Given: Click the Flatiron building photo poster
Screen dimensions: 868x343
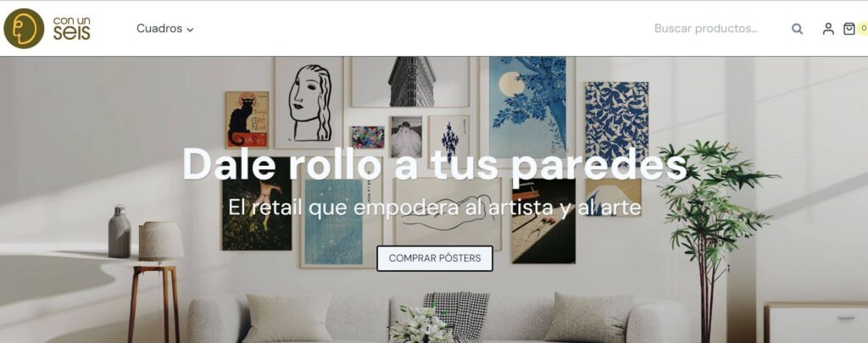Looking at the screenshot, I should tap(410, 82).
